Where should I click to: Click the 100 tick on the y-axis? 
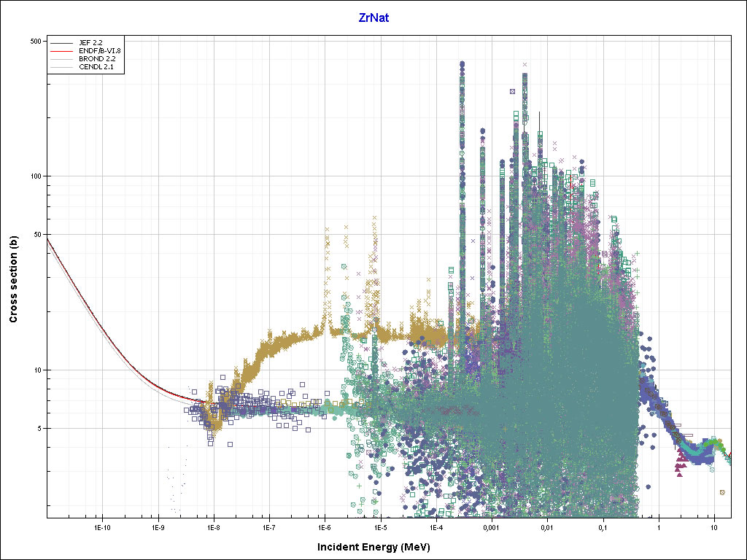[x=34, y=176]
